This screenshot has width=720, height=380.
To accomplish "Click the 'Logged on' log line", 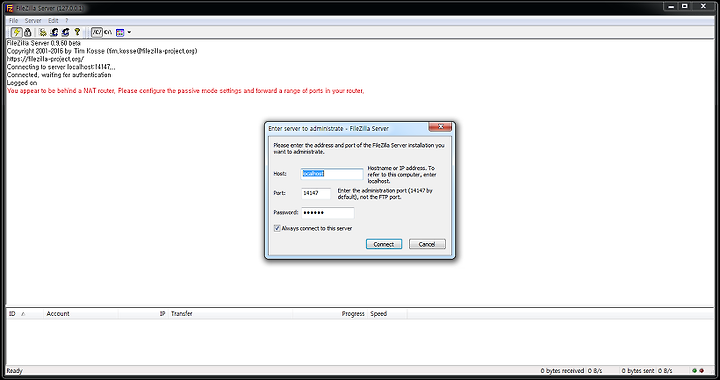I will coord(22,83).
